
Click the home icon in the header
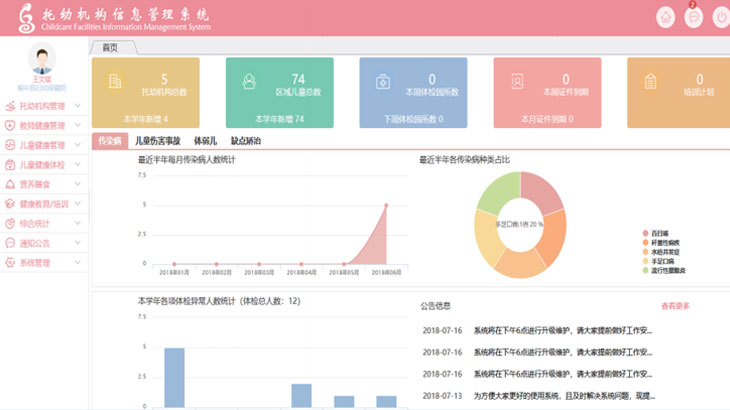(x=665, y=17)
